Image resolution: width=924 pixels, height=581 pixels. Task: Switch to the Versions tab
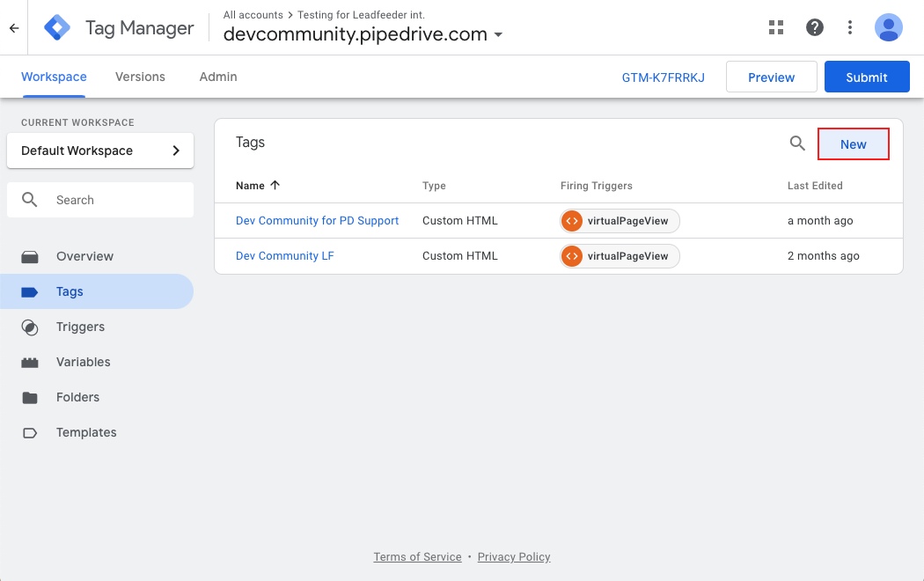(140, 77)
